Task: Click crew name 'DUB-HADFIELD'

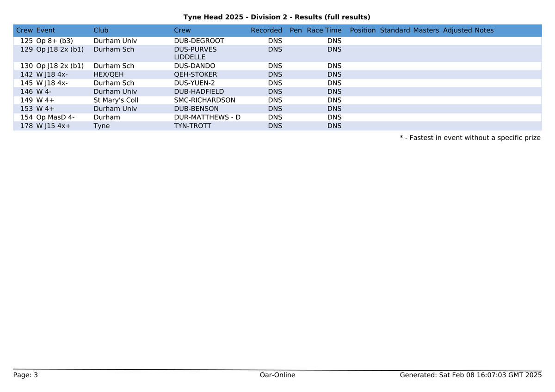Action: click(199, 92)
